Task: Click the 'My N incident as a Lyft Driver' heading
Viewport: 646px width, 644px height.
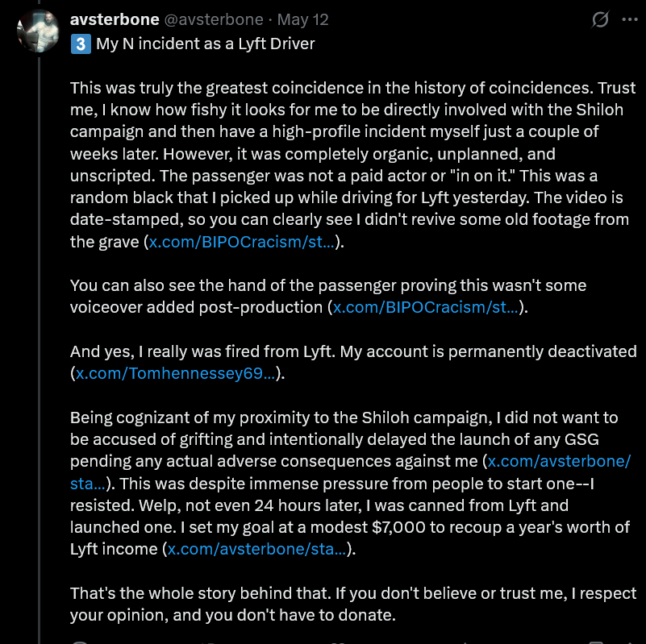Action: (x=205, y=44)
